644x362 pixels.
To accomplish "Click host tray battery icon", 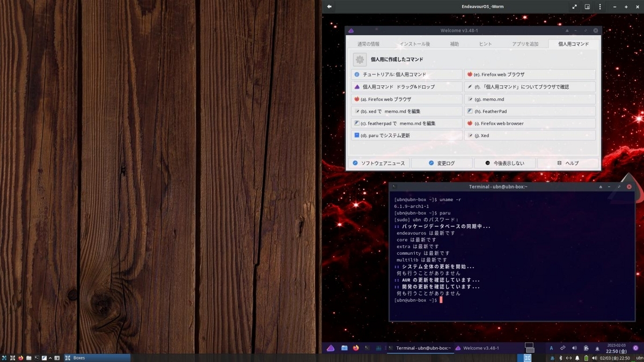I will click(x=586, y=358).
